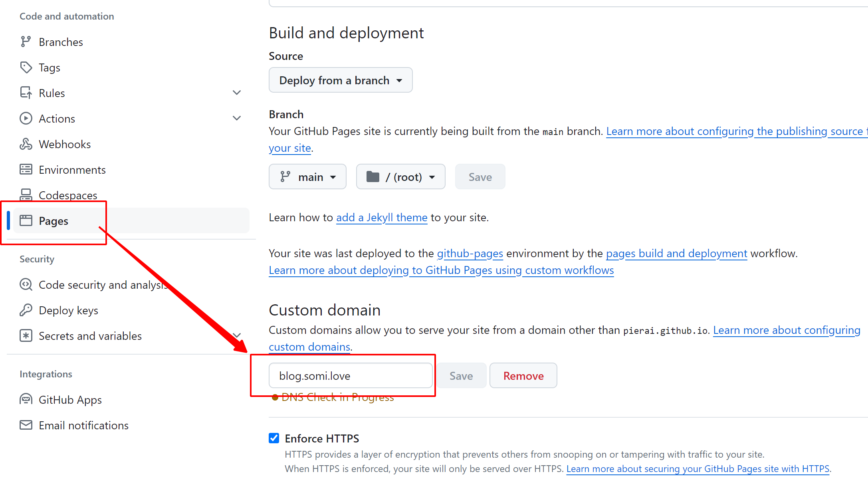Click the Tags label icon
The image size is (868, 484).
[26, 67]
